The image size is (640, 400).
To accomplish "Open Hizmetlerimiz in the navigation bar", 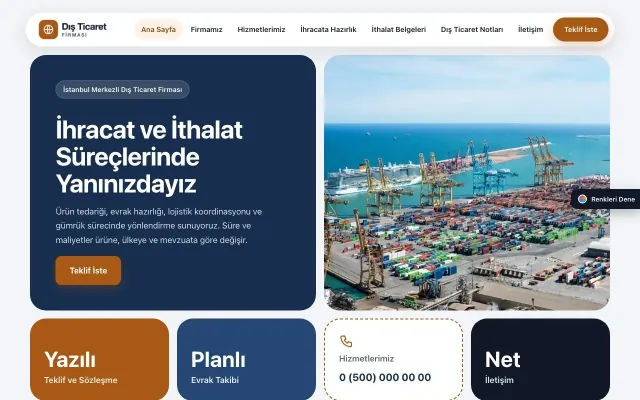I will tap(261, 29).
